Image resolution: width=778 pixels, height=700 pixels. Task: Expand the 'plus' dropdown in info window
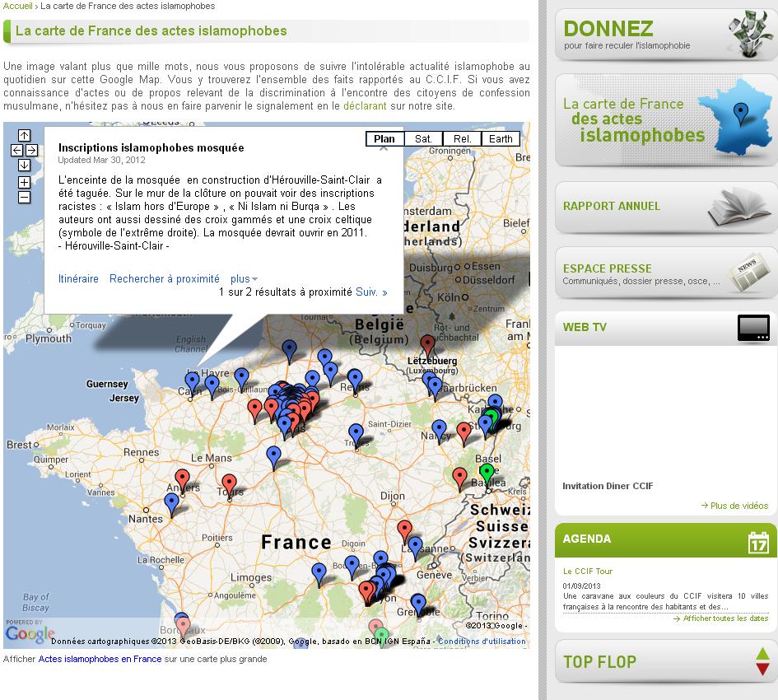click(x=245, y=279)
